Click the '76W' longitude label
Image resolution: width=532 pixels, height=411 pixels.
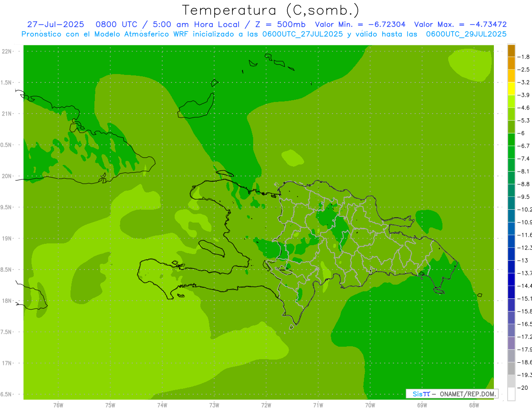click(x=58, y=405)
